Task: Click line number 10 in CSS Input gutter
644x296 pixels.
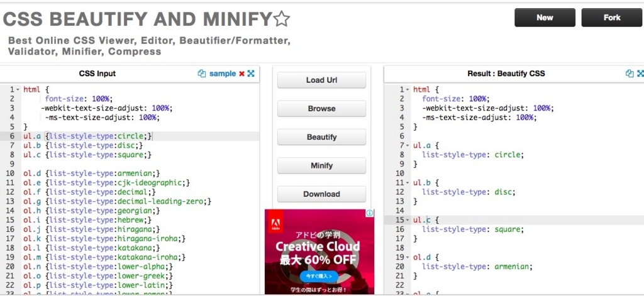Action: pyautogui.click(x=10, y=173)
